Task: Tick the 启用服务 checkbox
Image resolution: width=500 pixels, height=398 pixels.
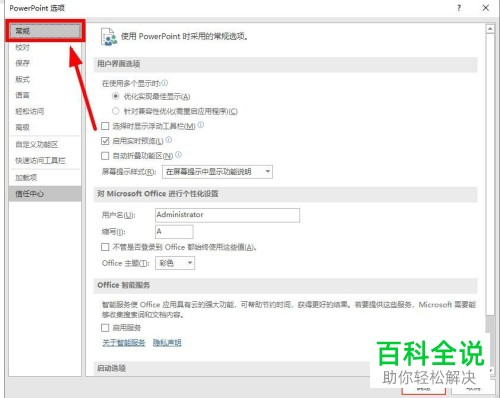Action: pyautogui.click(x=105, y=328)
